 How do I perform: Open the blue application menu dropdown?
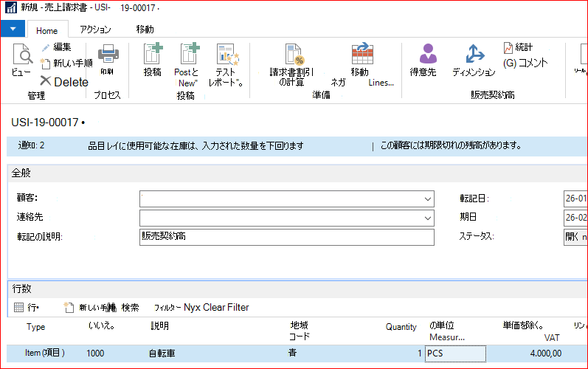tap(13, 29)
